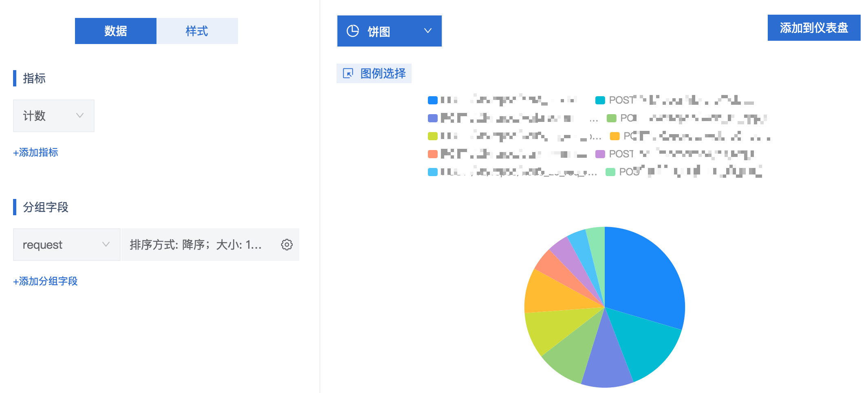Toggle the periwinkle legend entry swatch
The width and height of the screenshot is (868, 393).
(432, 118)
